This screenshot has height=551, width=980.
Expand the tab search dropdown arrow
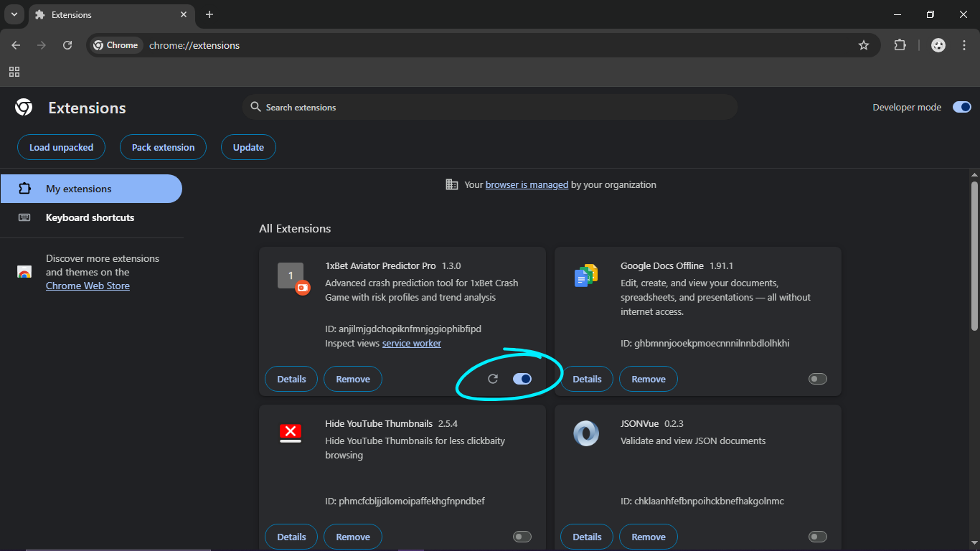pos(14,14)
